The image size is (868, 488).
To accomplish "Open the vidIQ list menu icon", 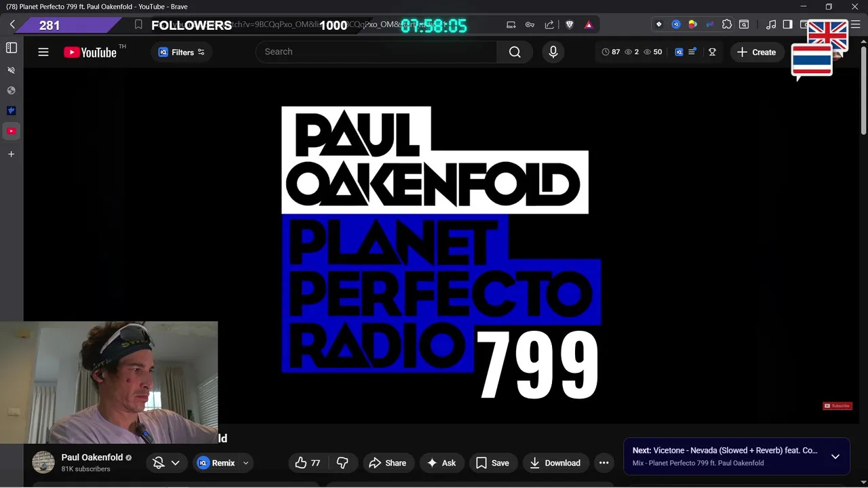I will click(x=692, y=52).
